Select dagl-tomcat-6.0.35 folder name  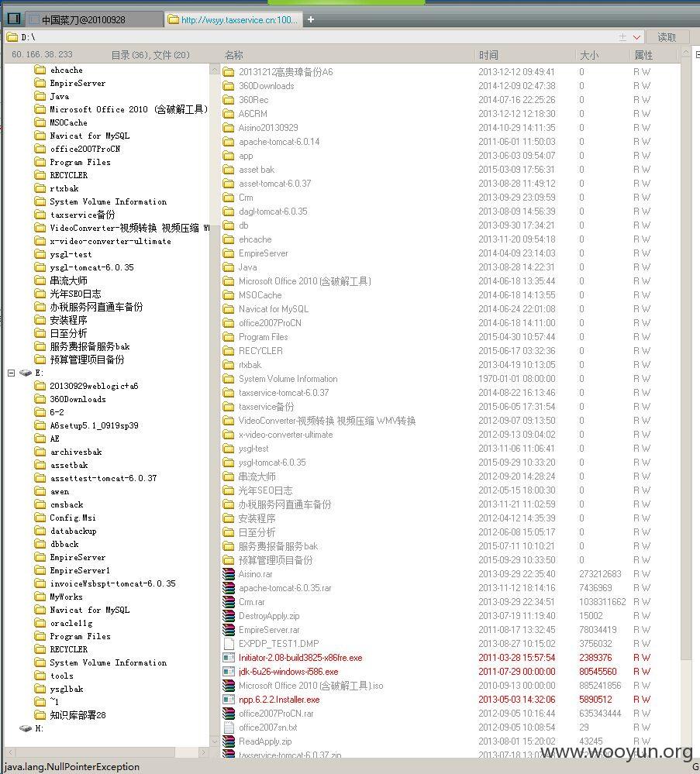[x=273, y=212]
